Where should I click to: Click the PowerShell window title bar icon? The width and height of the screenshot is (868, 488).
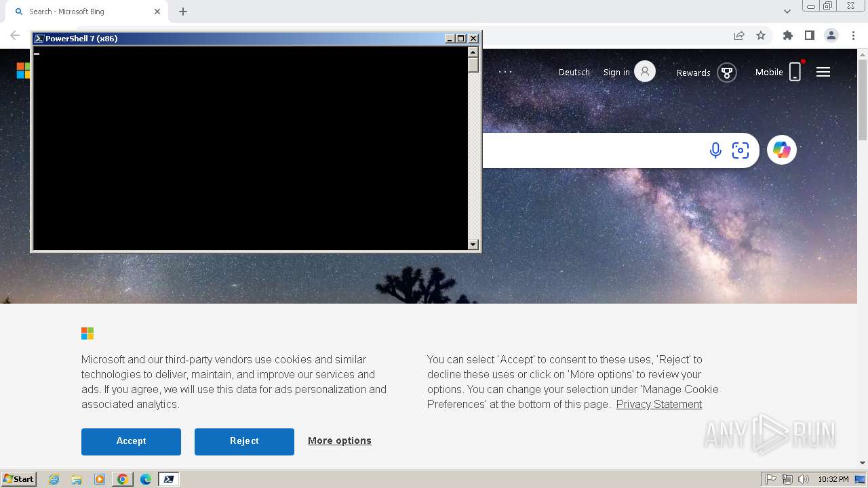coord(39,39)
